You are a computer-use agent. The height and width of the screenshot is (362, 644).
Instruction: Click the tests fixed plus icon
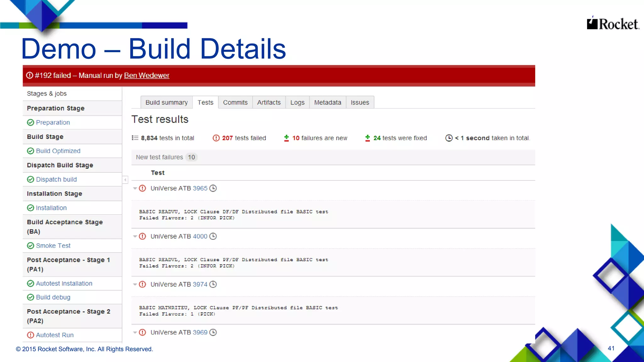368,138
